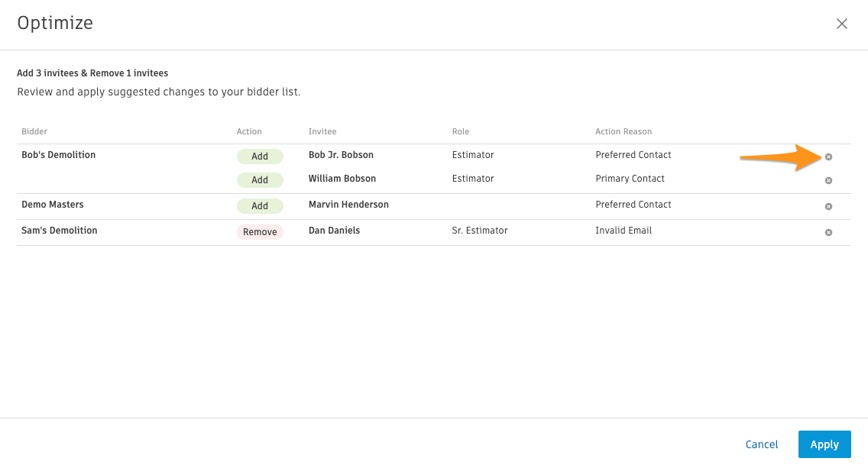Click the Invalid Email reason text
This screenshot has height=468, width=868.
tap(623, 231)
